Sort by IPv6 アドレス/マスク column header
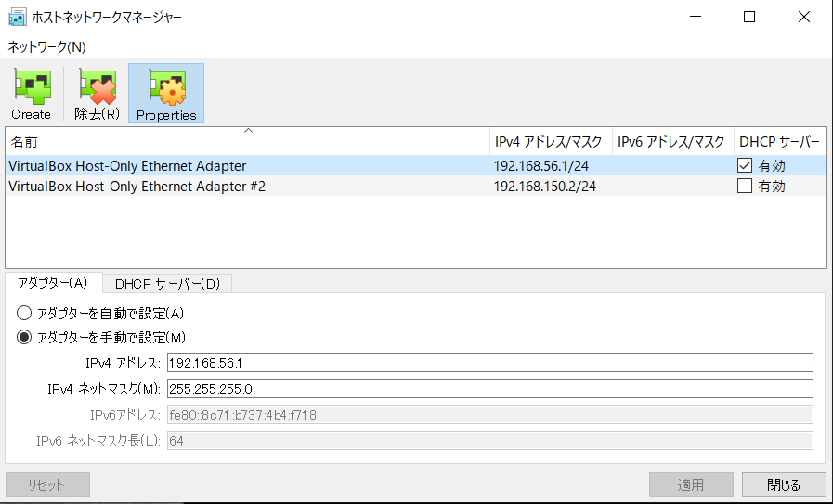The image size is (833, 504). pos(673,142)
